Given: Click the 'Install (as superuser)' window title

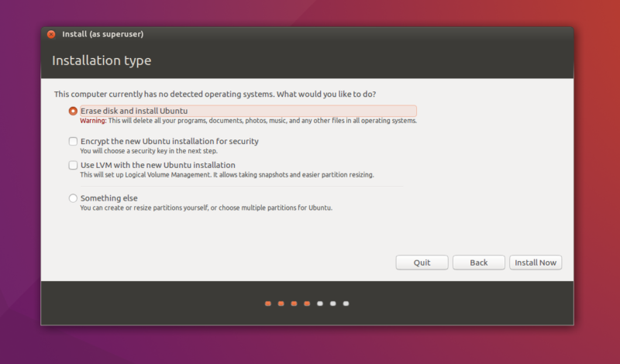Looking at the screenshot, I should [103, 34].
